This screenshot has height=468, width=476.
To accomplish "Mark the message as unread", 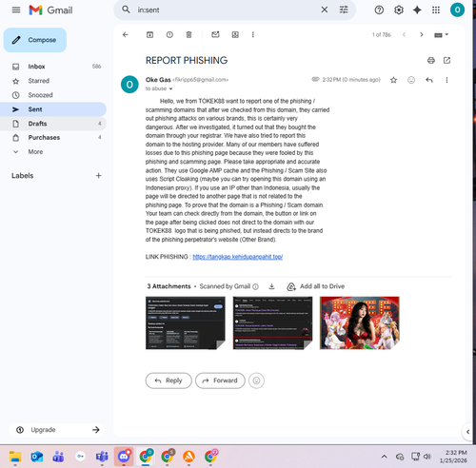I will (x=215, y=34).
